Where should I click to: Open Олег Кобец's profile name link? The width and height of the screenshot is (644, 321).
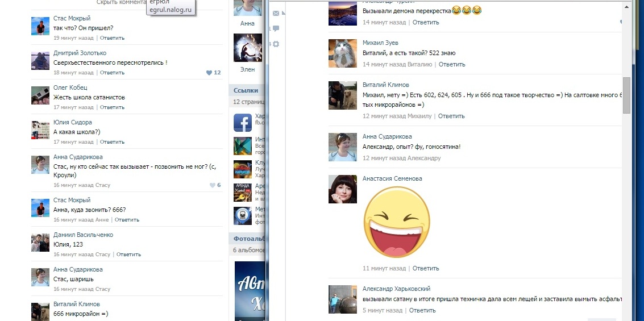(70, 87)
